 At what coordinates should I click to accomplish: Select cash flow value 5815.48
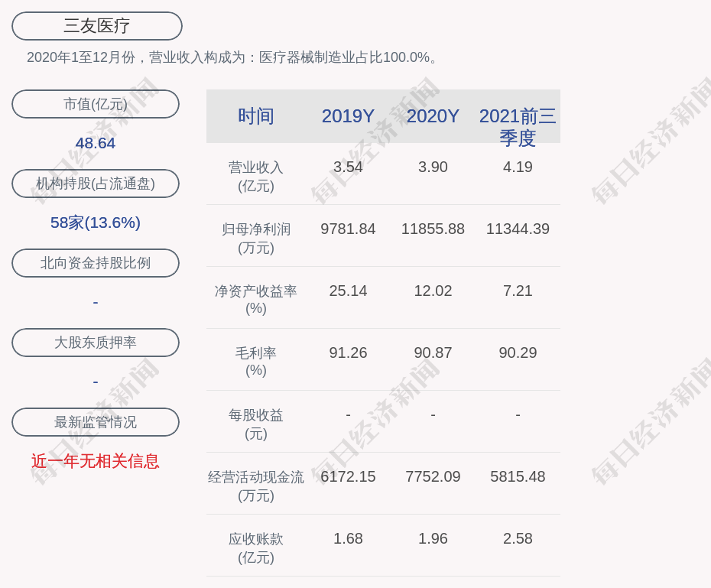[x=518, y=476]
